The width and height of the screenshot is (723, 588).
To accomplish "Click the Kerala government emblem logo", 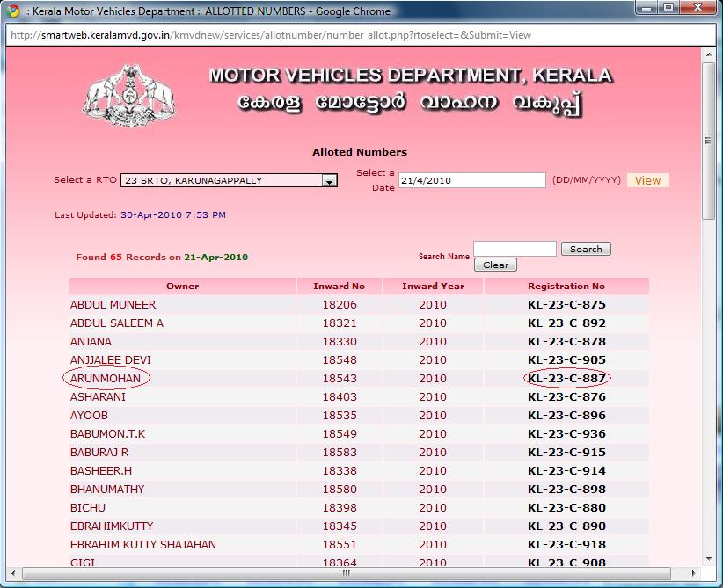I will tap(130, 95).
